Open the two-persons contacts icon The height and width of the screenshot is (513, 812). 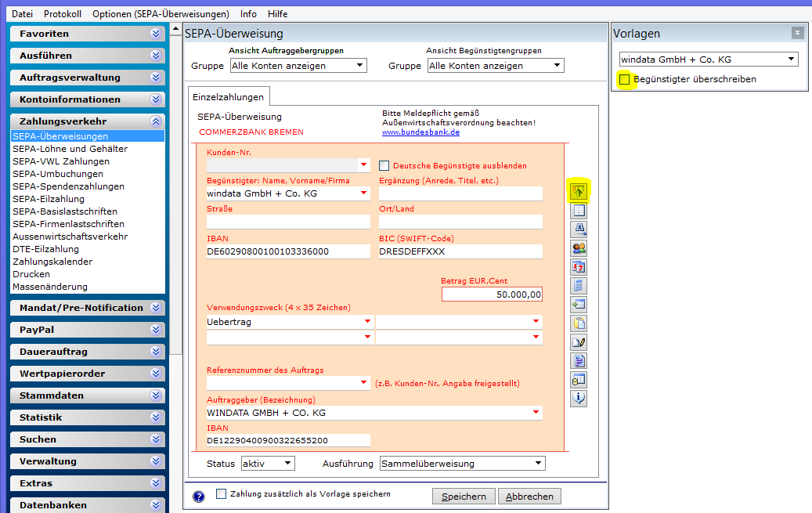tap(579, 248)
